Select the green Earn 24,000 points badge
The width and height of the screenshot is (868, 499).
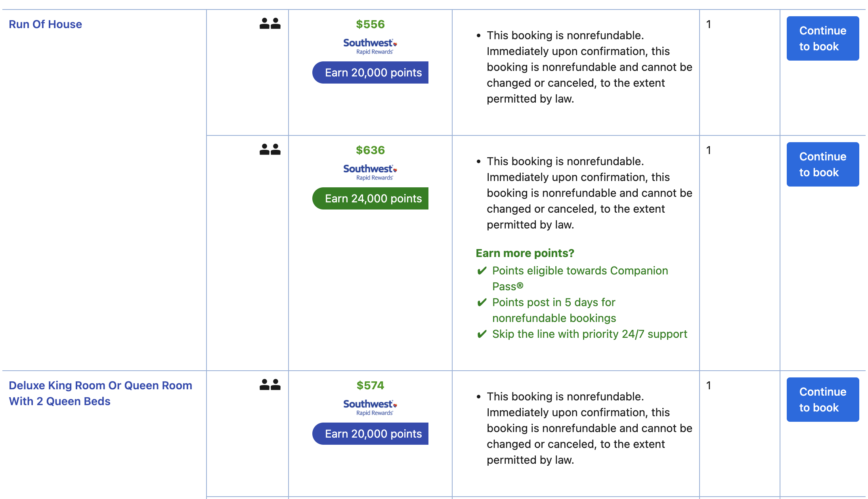pyautogui.click(x=370, y=198)
